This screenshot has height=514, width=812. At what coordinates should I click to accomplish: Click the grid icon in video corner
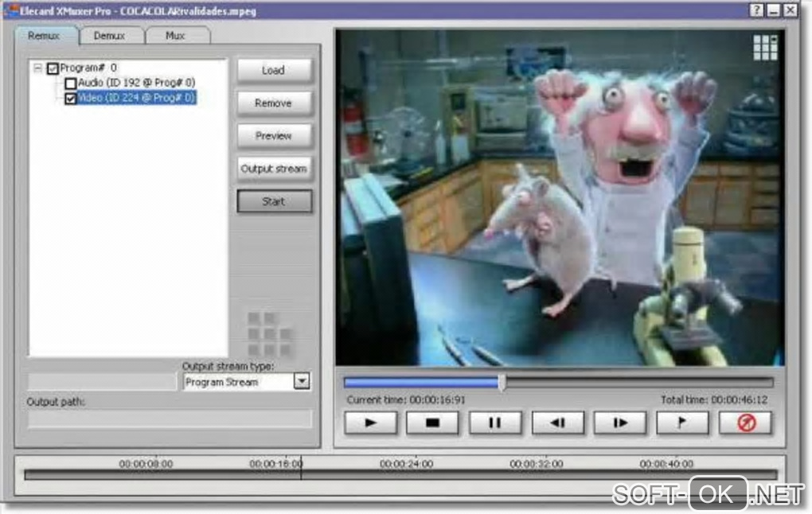(x=765, y=48)
